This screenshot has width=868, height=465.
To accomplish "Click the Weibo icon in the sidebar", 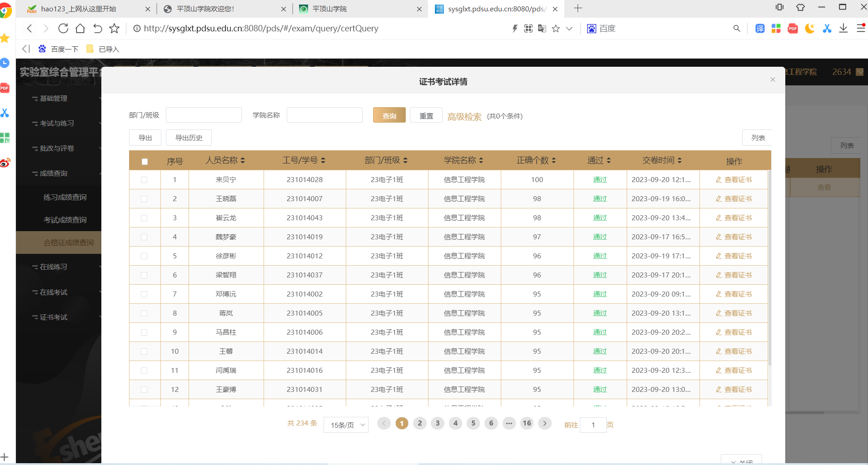I will tap(5, 163).
